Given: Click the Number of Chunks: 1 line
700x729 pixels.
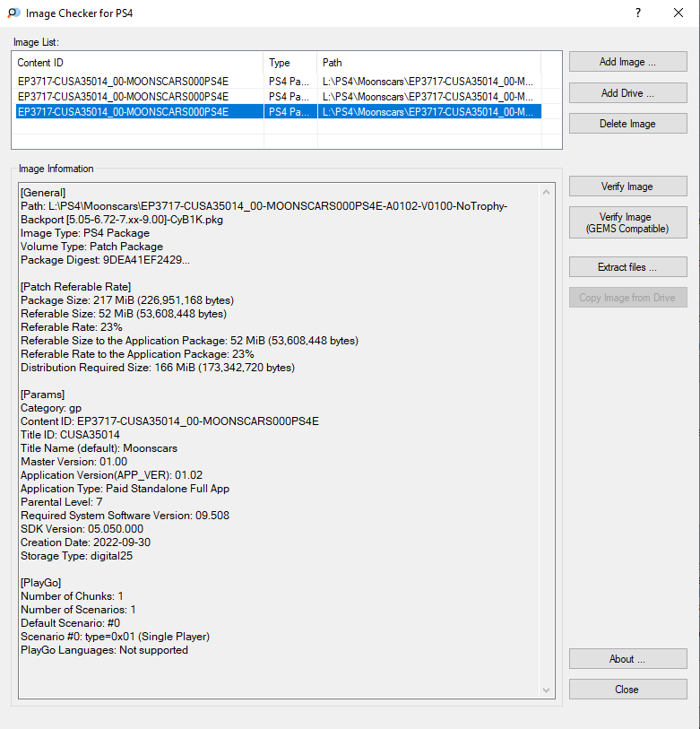Looking at the screenshot, I should click(x=72, y=596).
